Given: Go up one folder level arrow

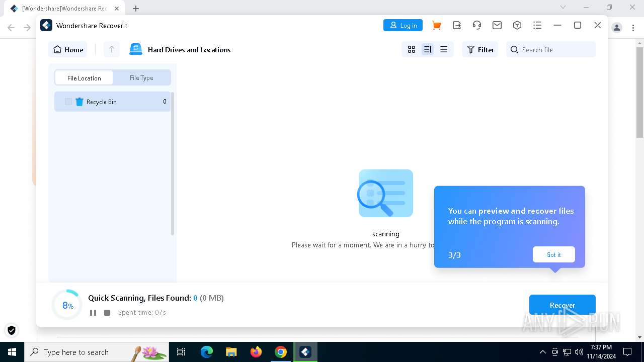Looking at the screenshot, I should 112,49.
